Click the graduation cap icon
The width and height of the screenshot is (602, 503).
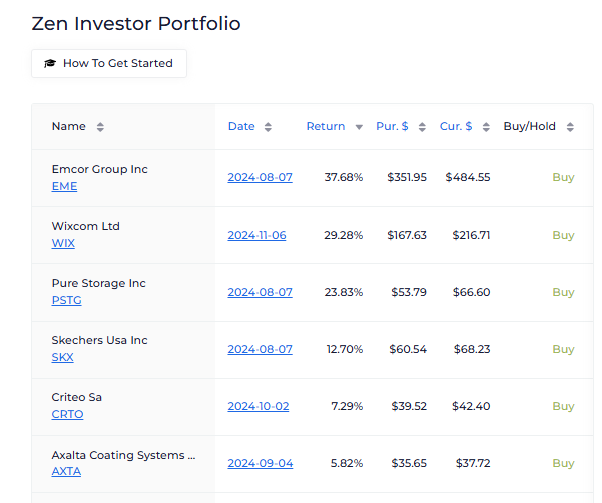(50, 63)
